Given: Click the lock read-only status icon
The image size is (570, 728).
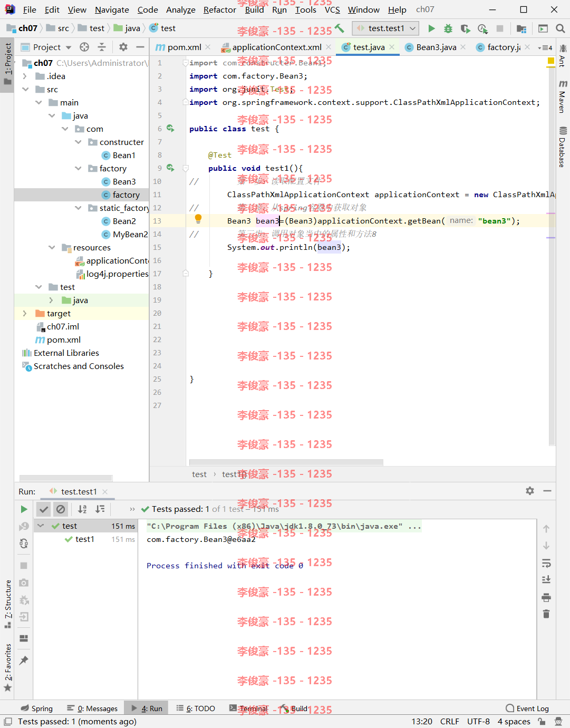Looking at the screenshot, I should [x=542, y=721].
